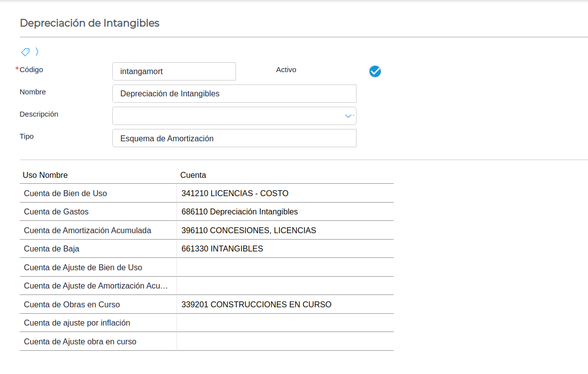Click the Código input field
Viewport: 588px width, 374px height.
tap(174, 71)
